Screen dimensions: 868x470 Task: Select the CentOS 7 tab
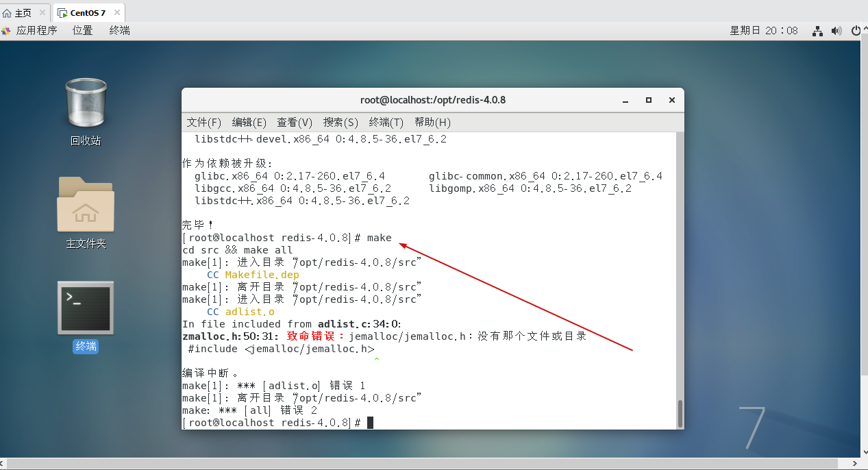click(88, 13)
